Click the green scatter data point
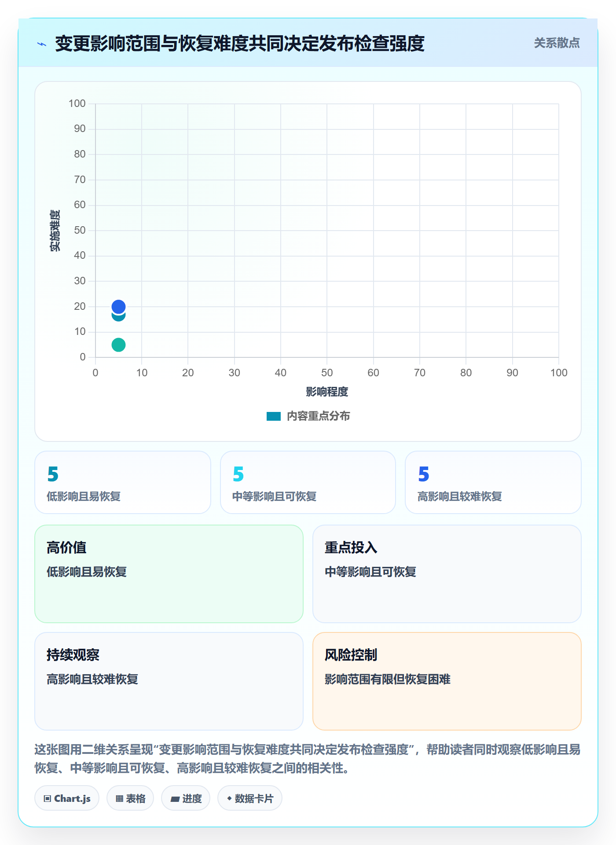The width and height of the screenshot is (616, 845). pos(118,345)
